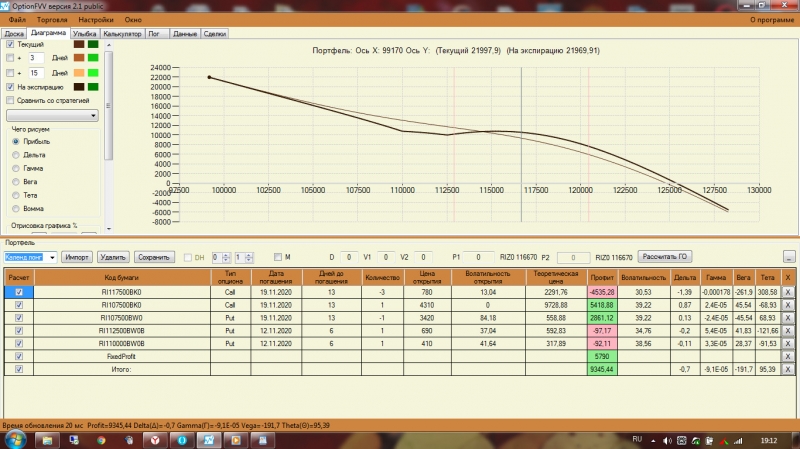Enable the plus 15 Дней curve checkbox
The height and width of the screenshot is (449, 800).
[10, 73]
